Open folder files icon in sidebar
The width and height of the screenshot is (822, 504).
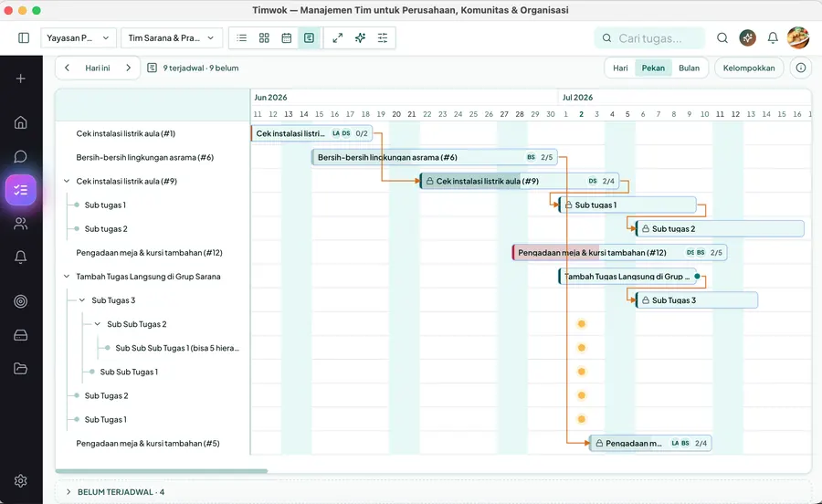coord(20,369)
